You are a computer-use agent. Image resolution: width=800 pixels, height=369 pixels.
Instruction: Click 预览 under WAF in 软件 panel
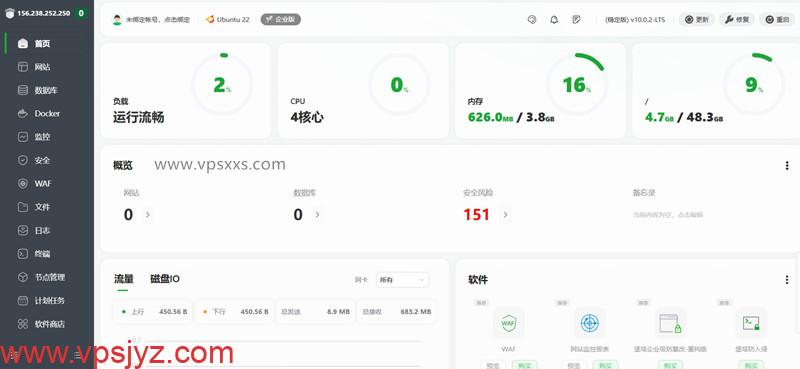[493, 365]
